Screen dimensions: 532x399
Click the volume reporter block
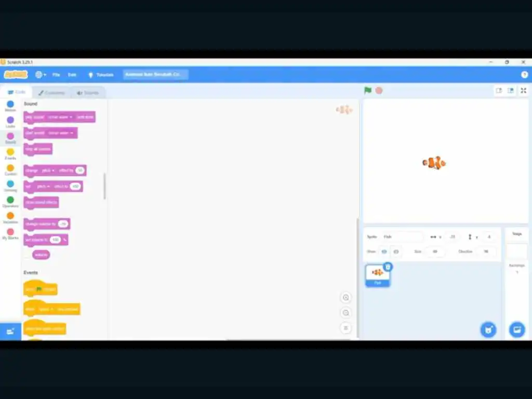(41, 255)
